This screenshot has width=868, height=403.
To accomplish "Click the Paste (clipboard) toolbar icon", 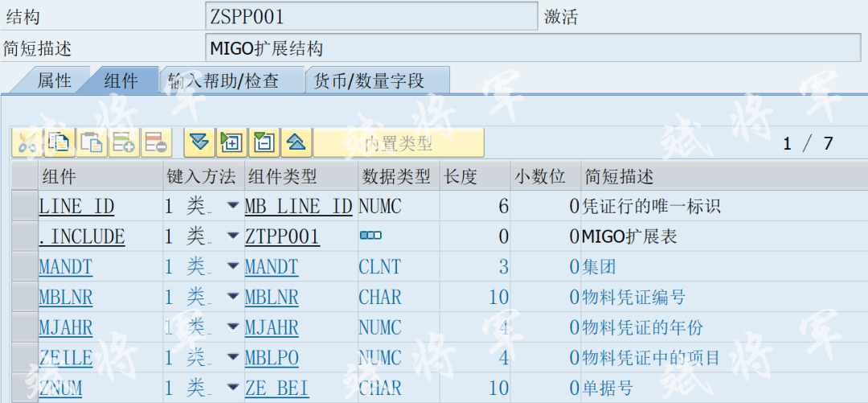I will 92,143.
